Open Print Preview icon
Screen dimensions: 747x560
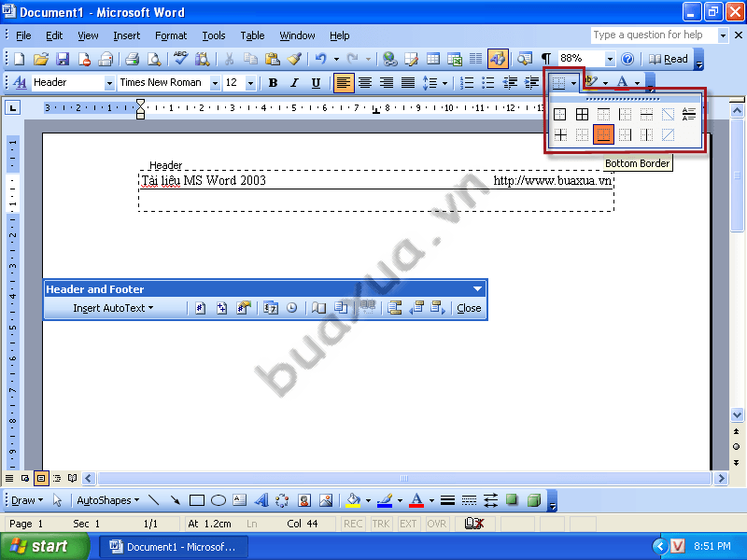(154, 59)
